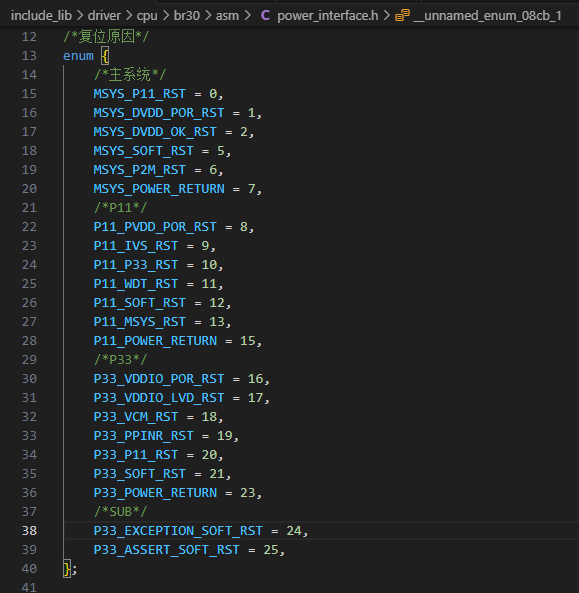Expand chevron after cpu breadcrumb

pos(166,16)
